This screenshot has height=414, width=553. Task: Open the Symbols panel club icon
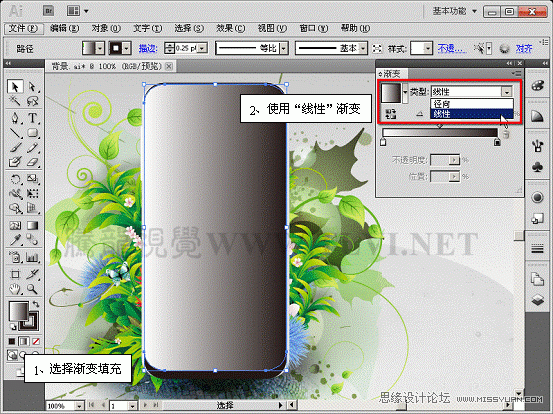click(x=537, y=166)
